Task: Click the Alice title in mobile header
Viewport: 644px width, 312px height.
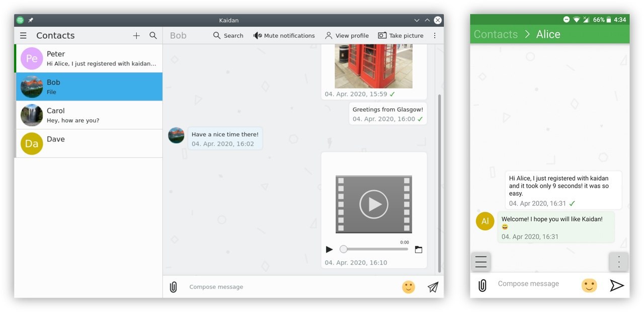Action: pos(548,34)
